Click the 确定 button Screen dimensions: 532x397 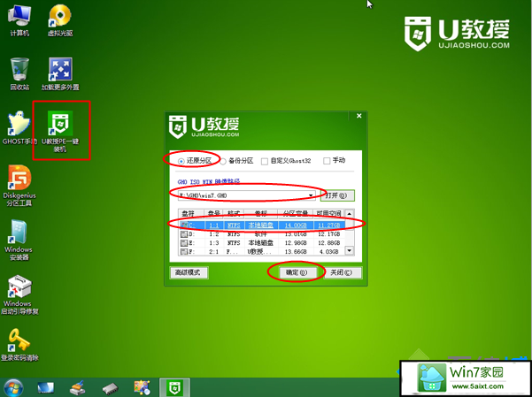[x=297, y=272]
